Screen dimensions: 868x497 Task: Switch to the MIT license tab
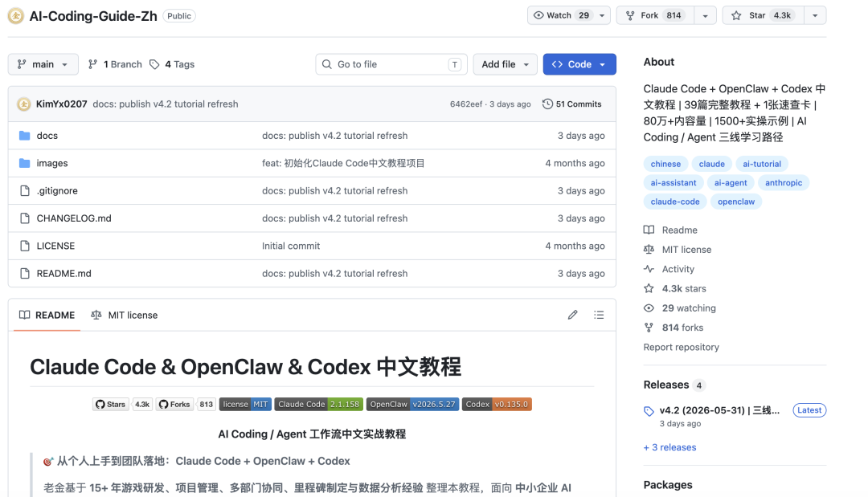coord(125,315)
